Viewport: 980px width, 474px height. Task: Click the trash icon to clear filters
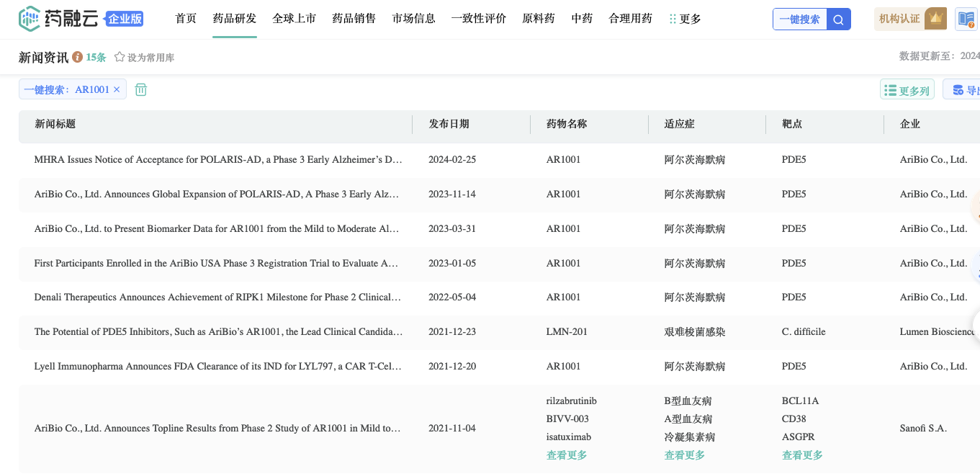point(141,89)
